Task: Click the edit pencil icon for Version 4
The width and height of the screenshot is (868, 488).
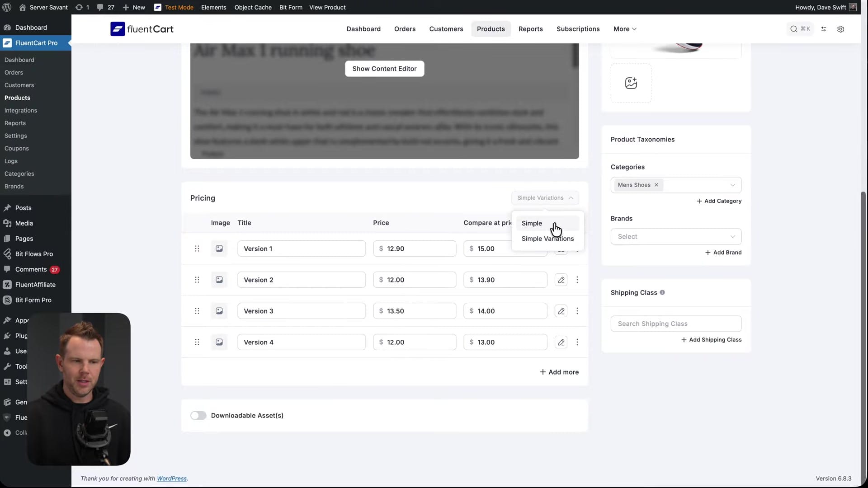Action: click(561, 342)
